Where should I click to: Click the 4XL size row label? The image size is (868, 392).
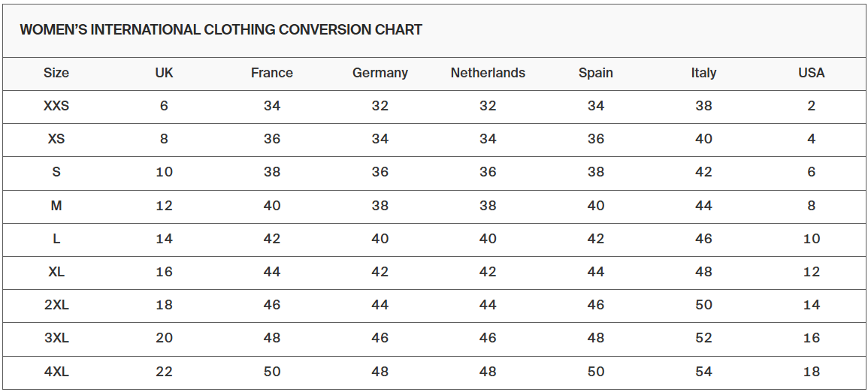point(56,372)
